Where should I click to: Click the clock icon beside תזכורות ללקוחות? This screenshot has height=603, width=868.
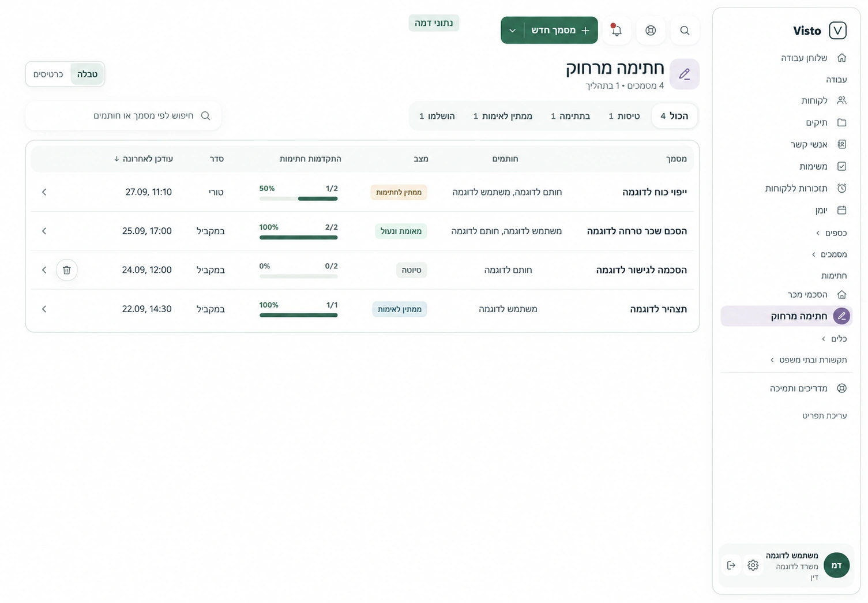[841, 188]
